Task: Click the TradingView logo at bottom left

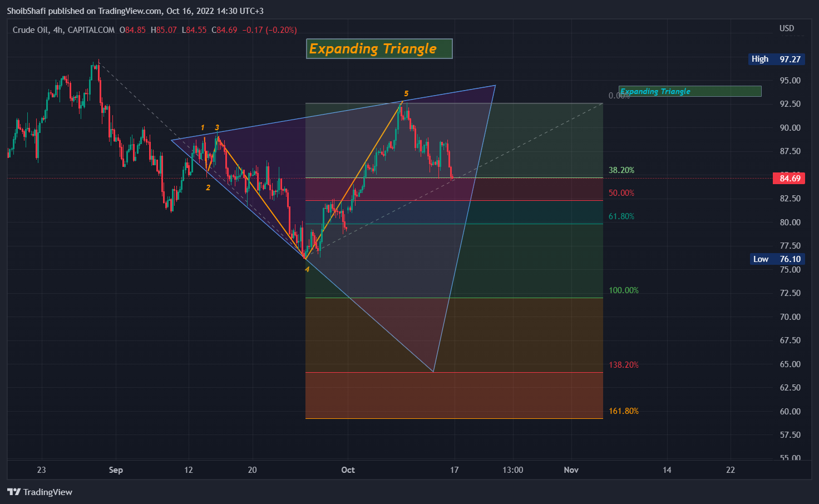Action: point(40,492)
